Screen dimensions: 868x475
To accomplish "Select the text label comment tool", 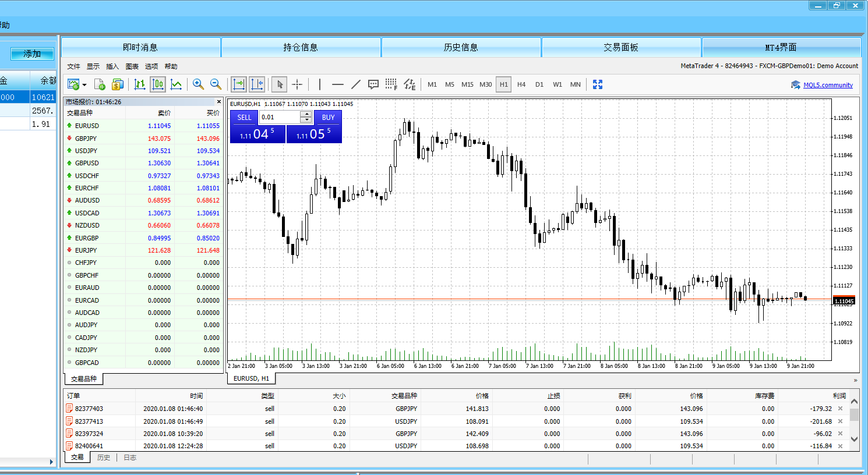I will pos(373,84).
